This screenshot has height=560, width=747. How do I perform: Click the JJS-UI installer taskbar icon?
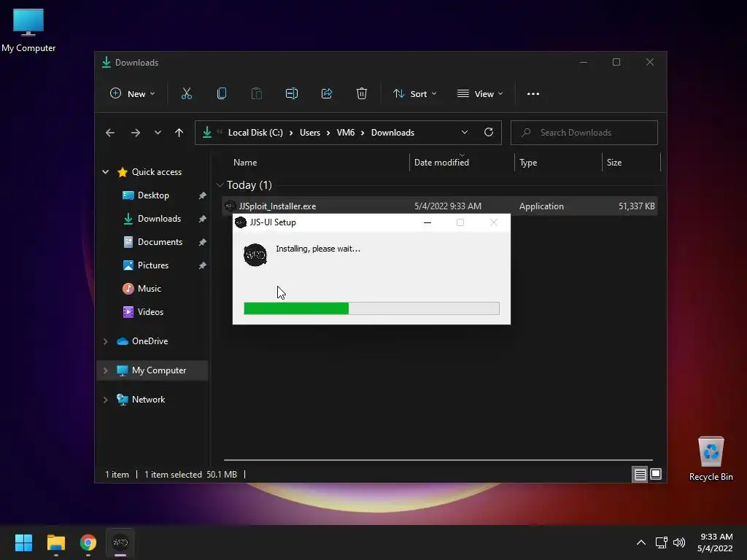pos(120,542)
